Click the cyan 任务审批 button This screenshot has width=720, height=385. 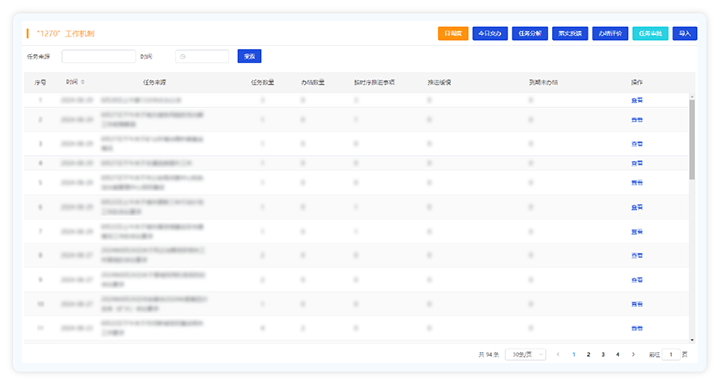coord(650,34)
